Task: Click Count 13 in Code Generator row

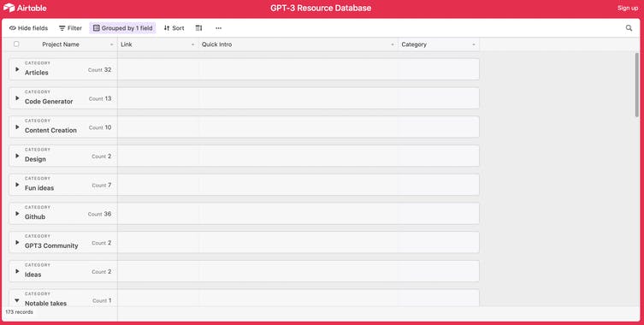Action: coord(100,98)
